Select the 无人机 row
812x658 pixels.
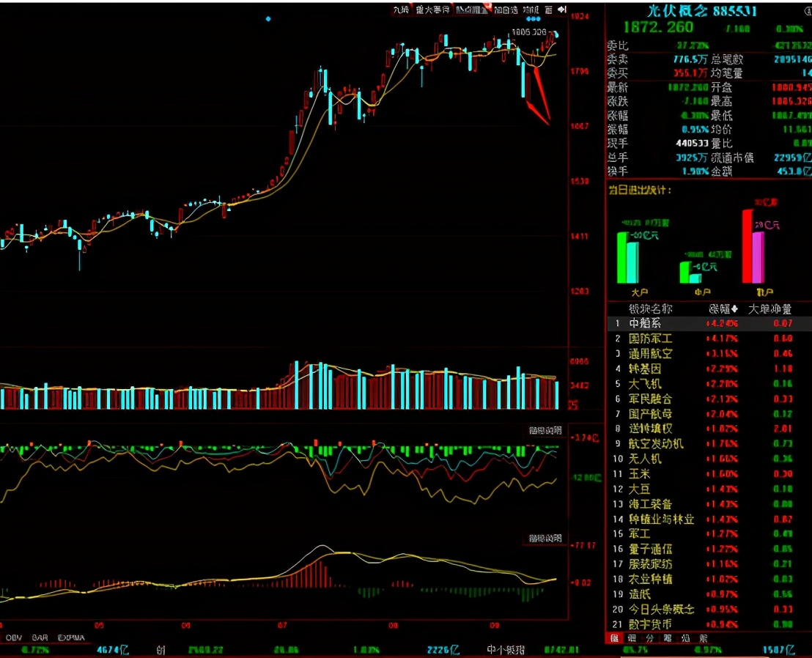709,459
